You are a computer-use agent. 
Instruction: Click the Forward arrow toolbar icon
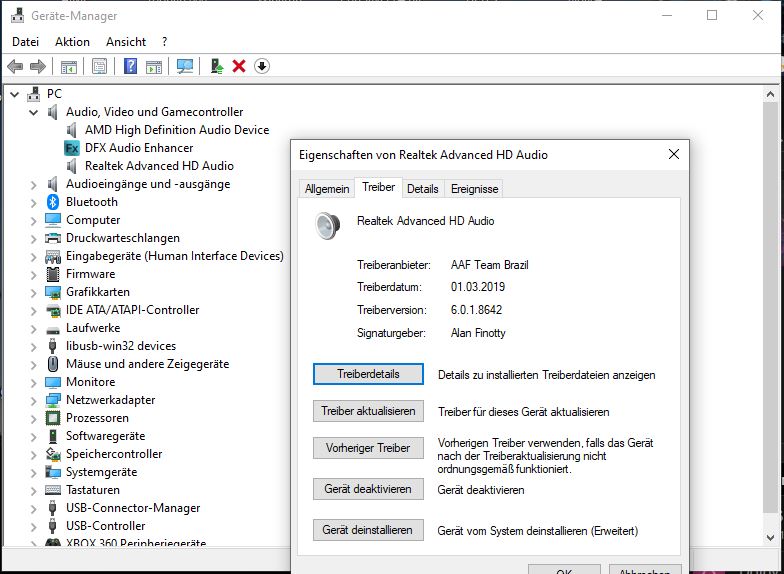(x=38, y=66)
